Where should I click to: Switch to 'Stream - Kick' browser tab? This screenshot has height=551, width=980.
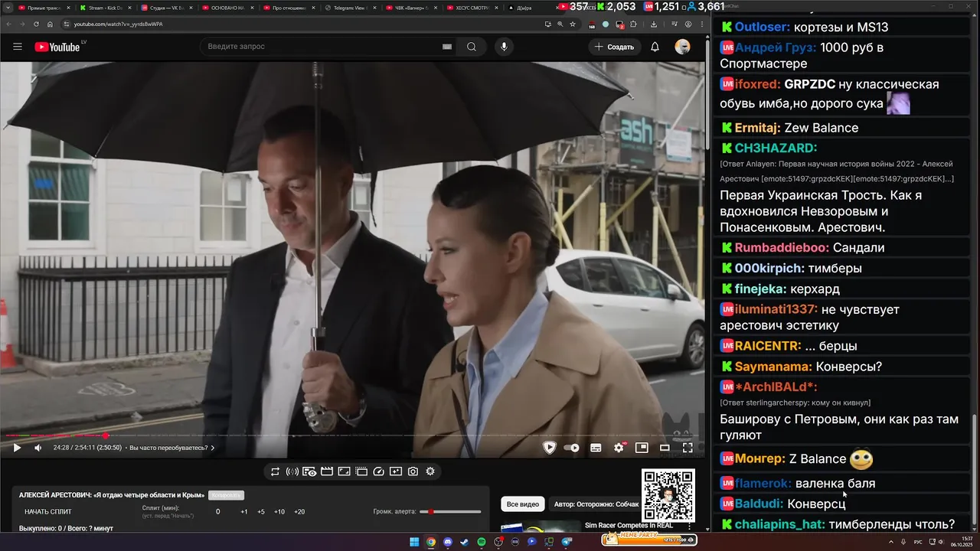click(x=104, y=8)
